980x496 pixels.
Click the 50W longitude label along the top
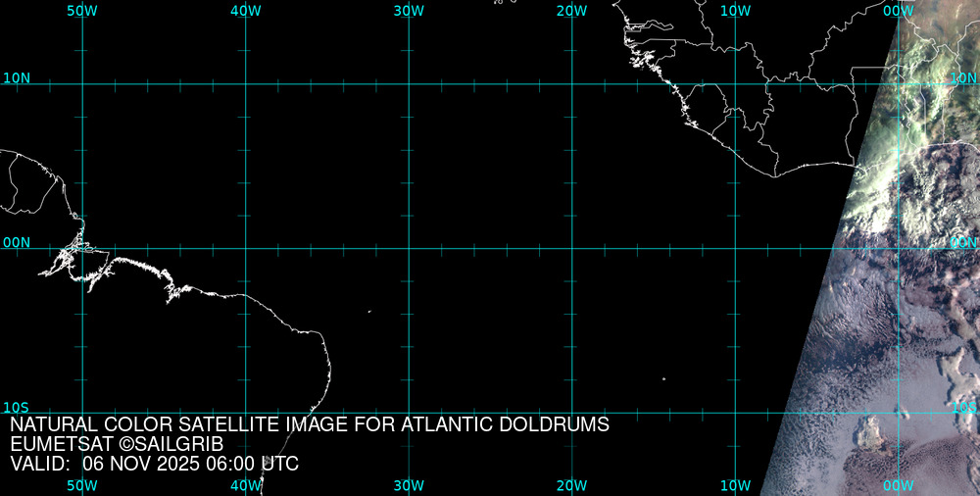pyautogui.click(x=82, y=11)
